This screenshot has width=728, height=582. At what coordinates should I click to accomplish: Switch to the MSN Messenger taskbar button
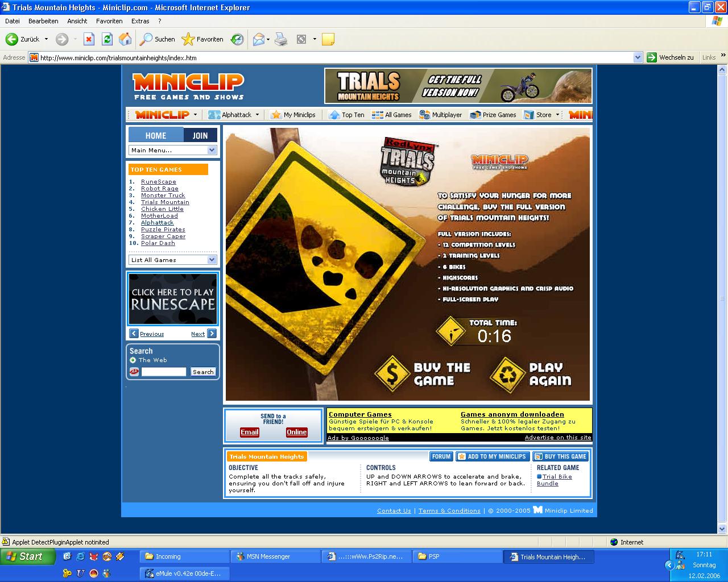pos(276,557)
